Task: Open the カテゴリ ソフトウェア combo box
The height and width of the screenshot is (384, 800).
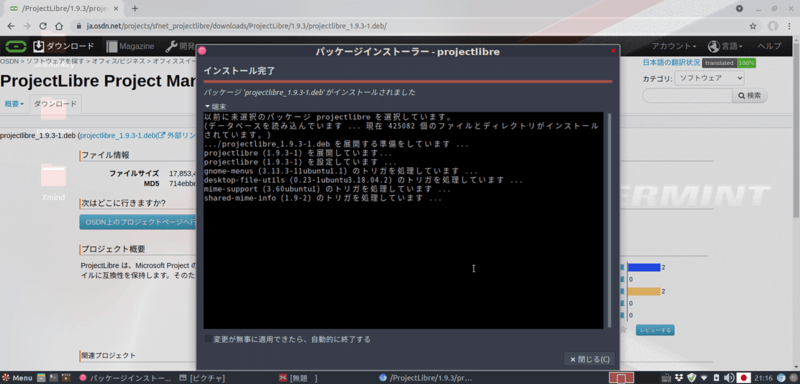Action: pos(709,78)
